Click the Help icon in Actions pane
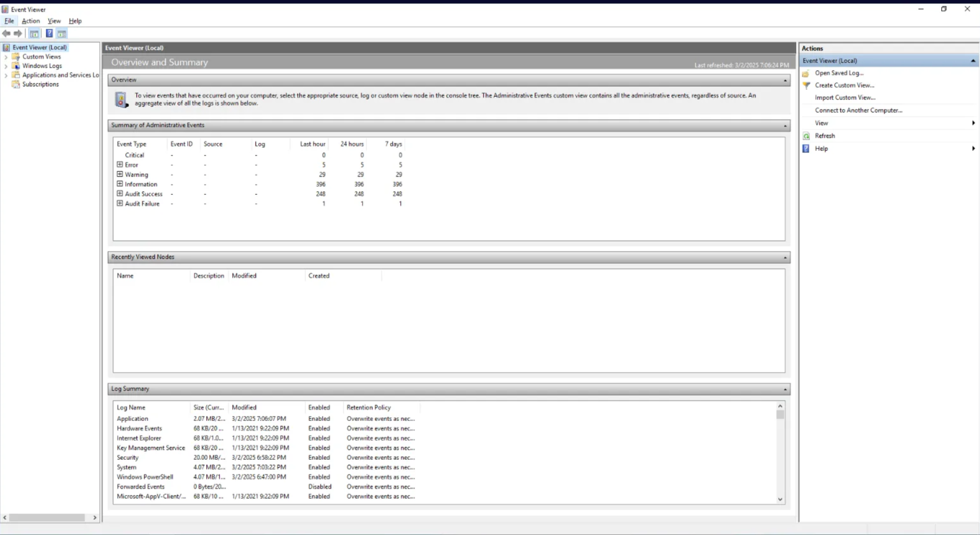Image resolution: width=980 pixels, height=535 pixels. coord(806,148)
